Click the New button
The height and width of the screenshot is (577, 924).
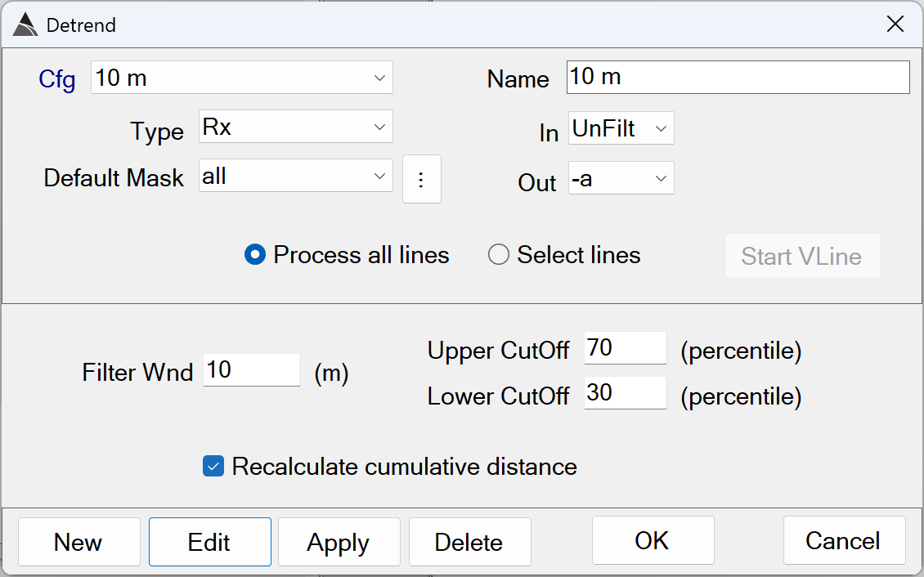pyautogui.click(x=78, y=542)
